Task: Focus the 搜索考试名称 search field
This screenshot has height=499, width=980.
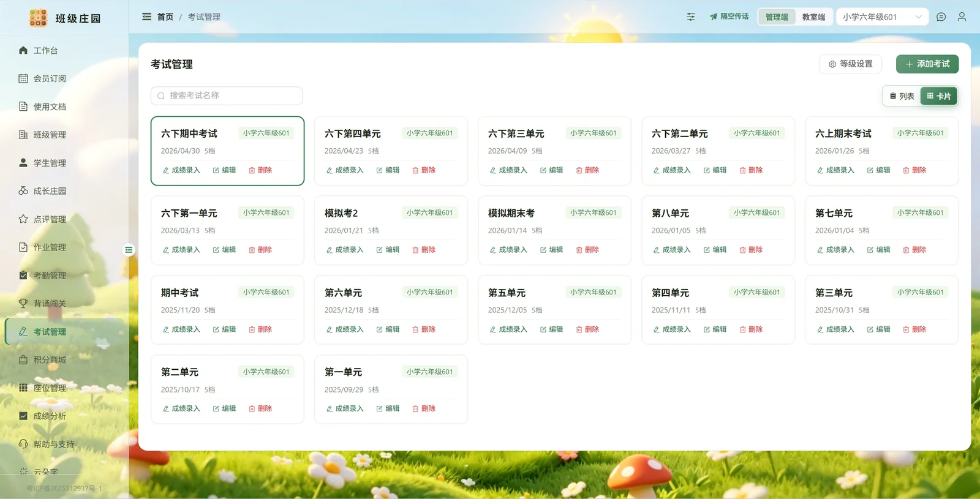Action: [227, 96]
